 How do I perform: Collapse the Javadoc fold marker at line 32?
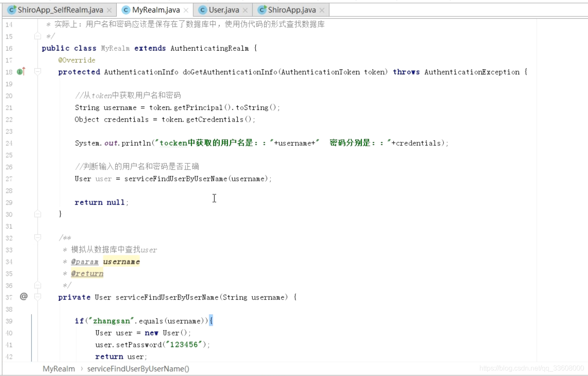tap(38, 237)
